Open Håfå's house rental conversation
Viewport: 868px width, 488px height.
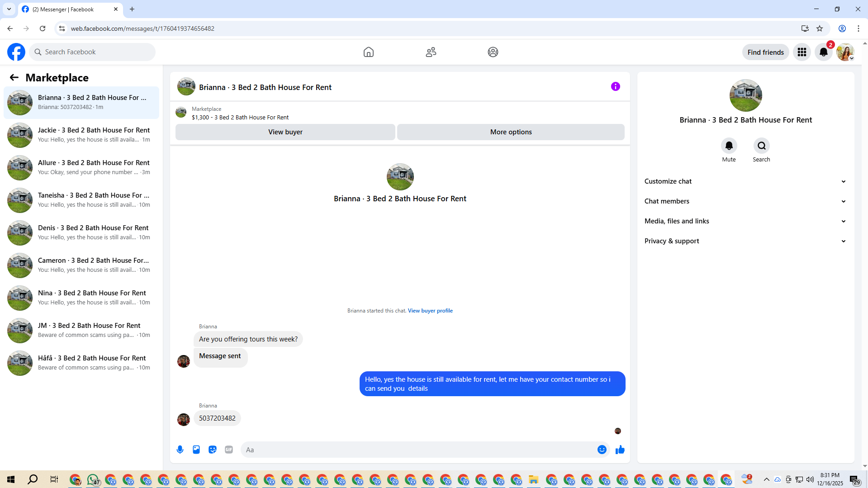[81, 363]
